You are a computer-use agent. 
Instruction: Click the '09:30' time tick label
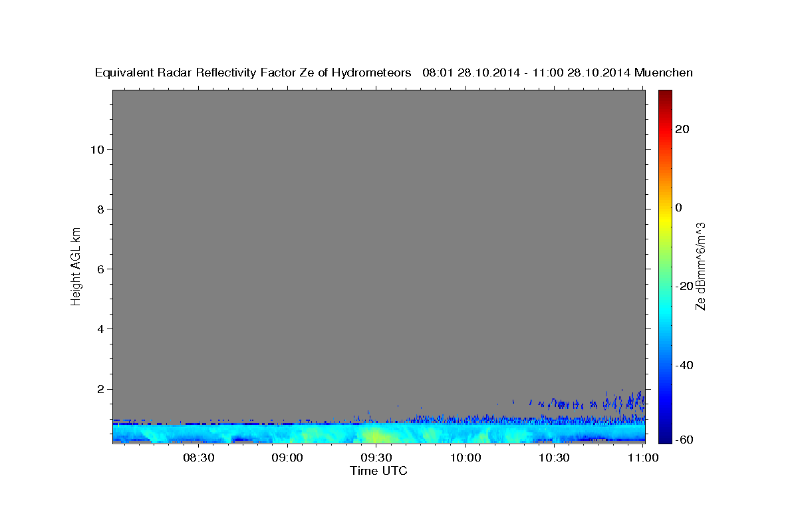[x=376, y=458]
